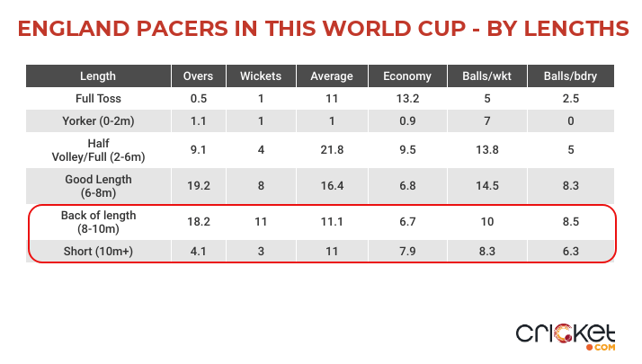The width and height of the screenshot is (642, 364).
Task: Click the Half Volley/Full (2-6m) label
Action: click(x=98, y=150)
